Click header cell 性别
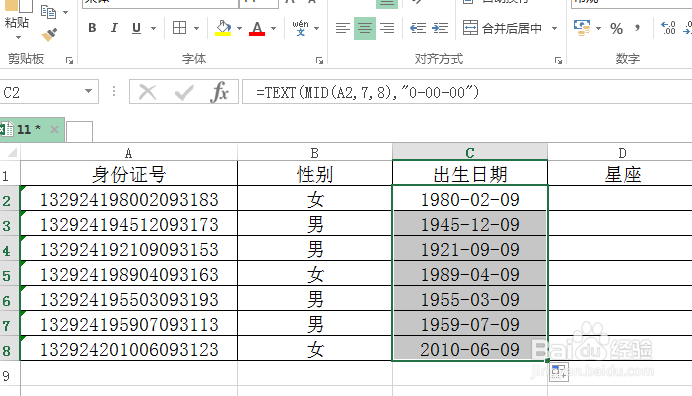 click(315, 174)
